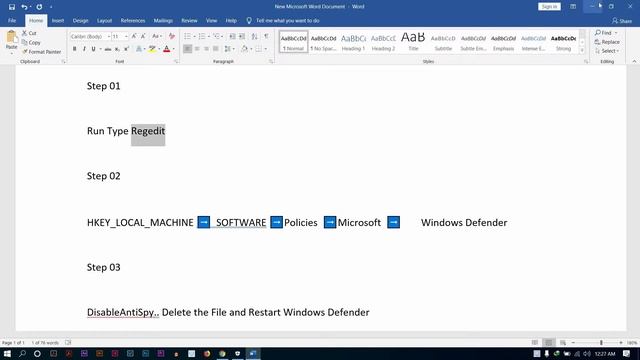Go to the Review tab

pos(189,20)
